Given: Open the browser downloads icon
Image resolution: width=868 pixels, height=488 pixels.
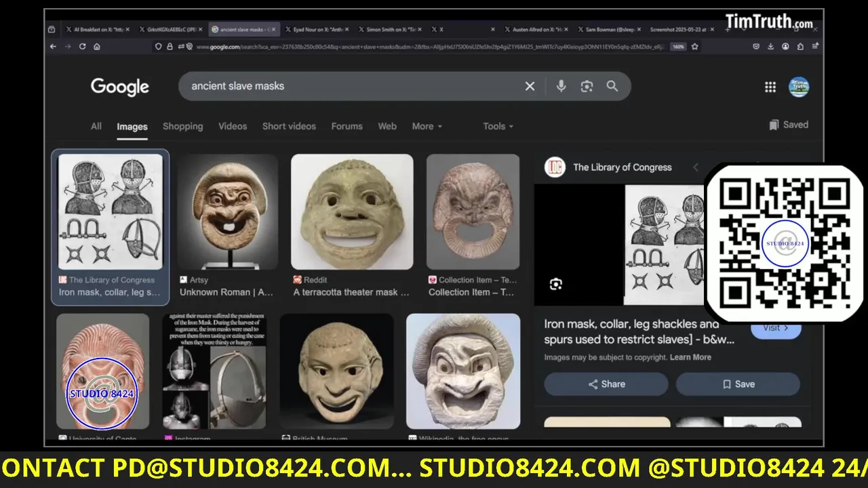Looking at the screenshot, I should coord(770,47).
